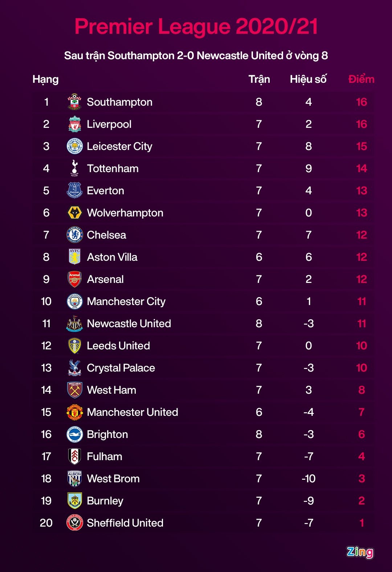
Task: Select the Sheffield United crest
Action: [75, 523]
